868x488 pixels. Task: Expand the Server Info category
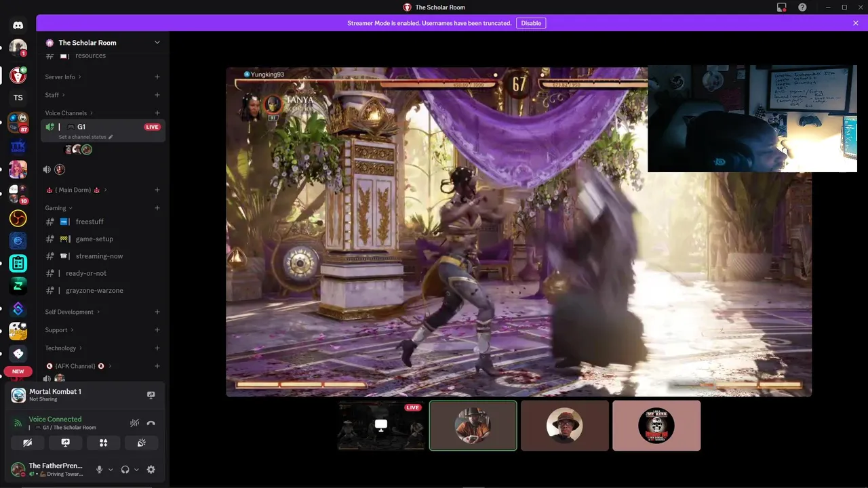(63, 77)
